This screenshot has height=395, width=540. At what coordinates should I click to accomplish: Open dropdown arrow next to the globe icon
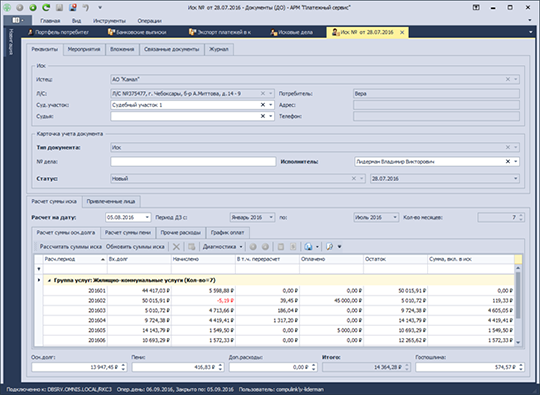pos(317,247)
